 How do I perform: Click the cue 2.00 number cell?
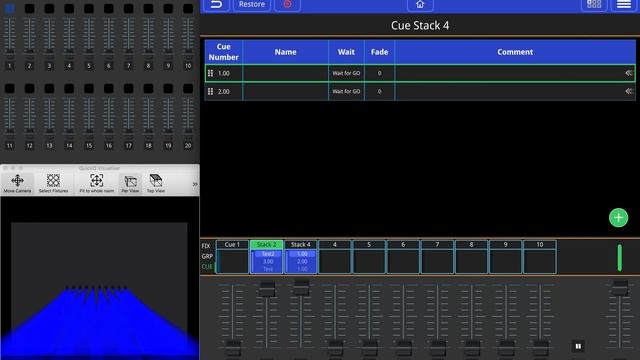(x=224, y=91)
